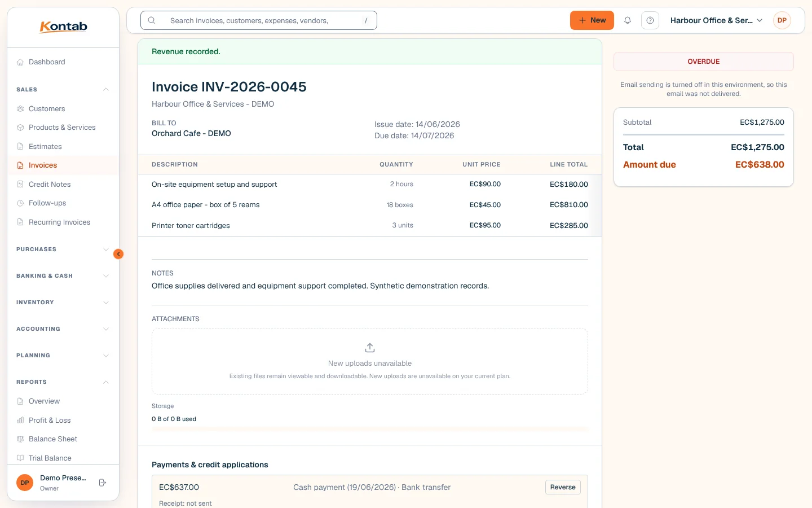The width and height of the screenshot is (812, 508).
Task: Click the search magnifier icon
Action: pos(152,20)
